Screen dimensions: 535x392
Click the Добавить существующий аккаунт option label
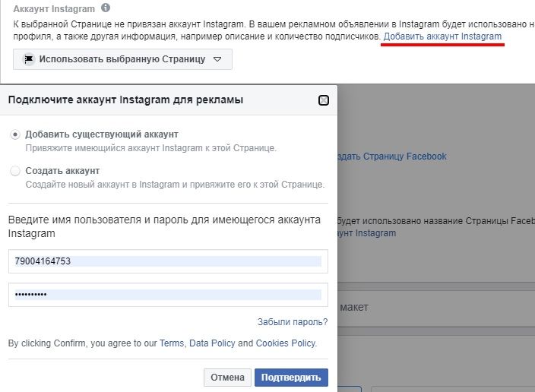click(x=102, y=134)
